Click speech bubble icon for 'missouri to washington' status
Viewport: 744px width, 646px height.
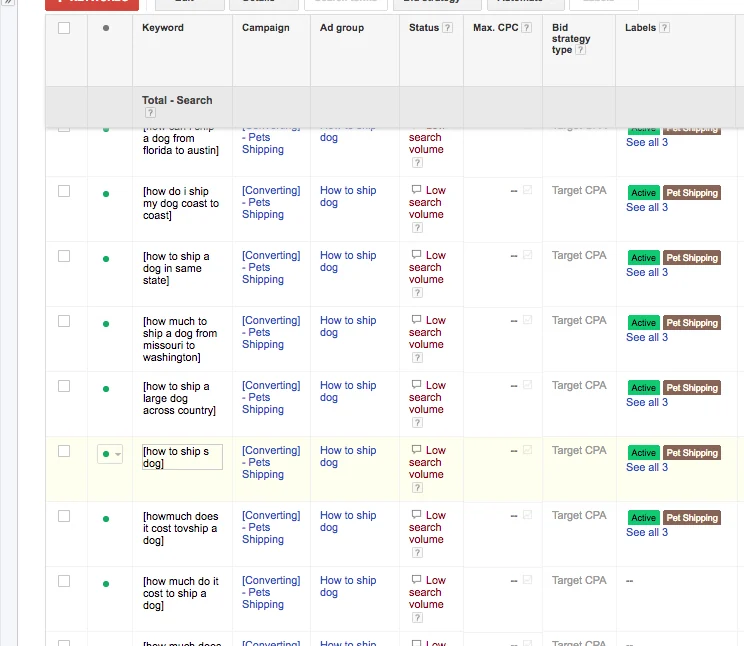pos(416,319)
